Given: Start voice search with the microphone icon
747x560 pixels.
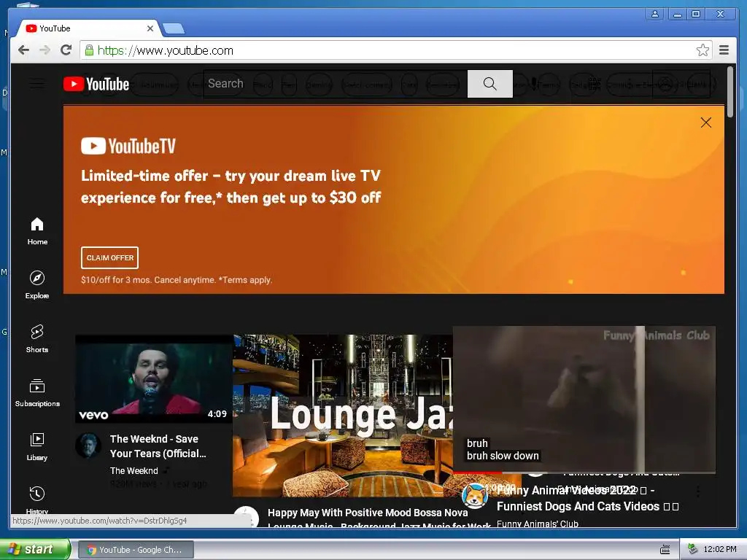Looking at the screenshot, I should [534, 85].
